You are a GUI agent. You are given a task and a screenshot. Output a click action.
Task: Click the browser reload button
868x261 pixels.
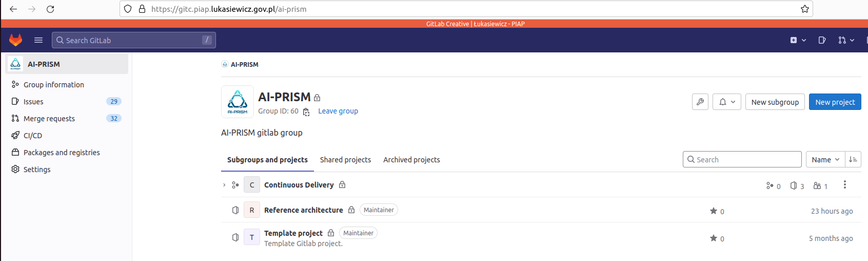click(50, 9)
